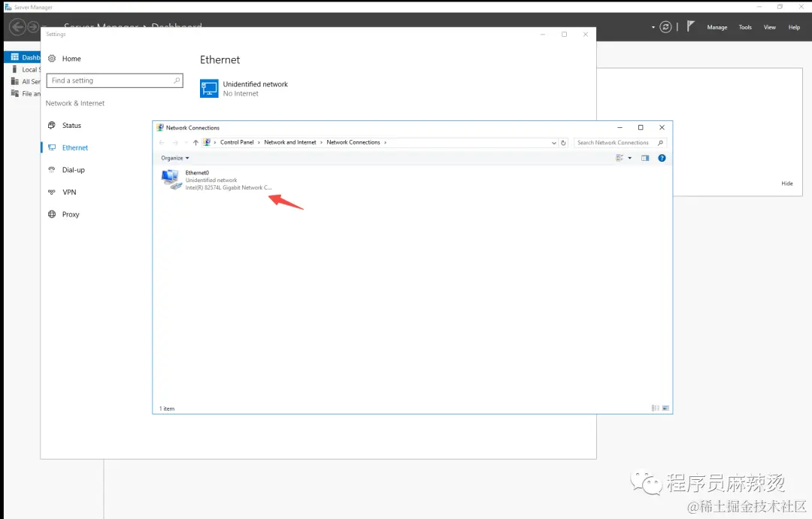Open the Status page in Settings
Screen dimensions: 812x519
[71, 126]
